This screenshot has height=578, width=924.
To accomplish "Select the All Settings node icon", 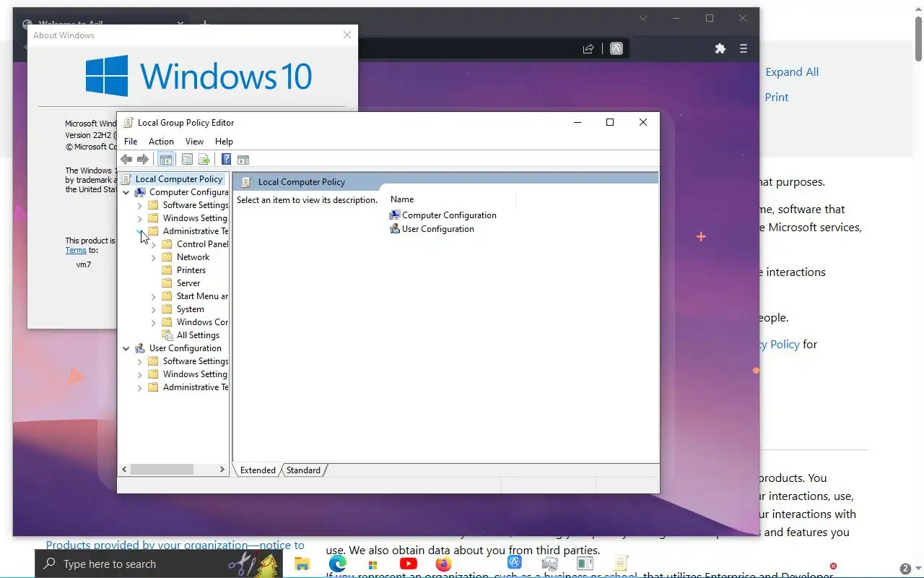I will click(167, 335).
